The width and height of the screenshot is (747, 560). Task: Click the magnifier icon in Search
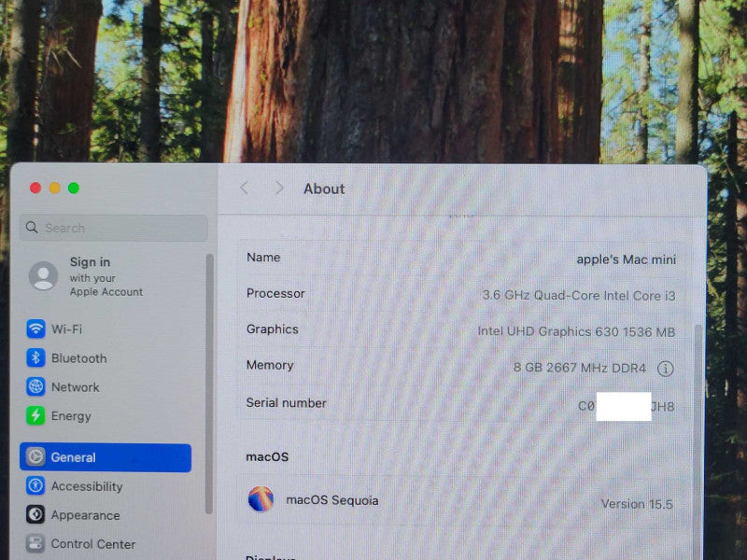32,227
